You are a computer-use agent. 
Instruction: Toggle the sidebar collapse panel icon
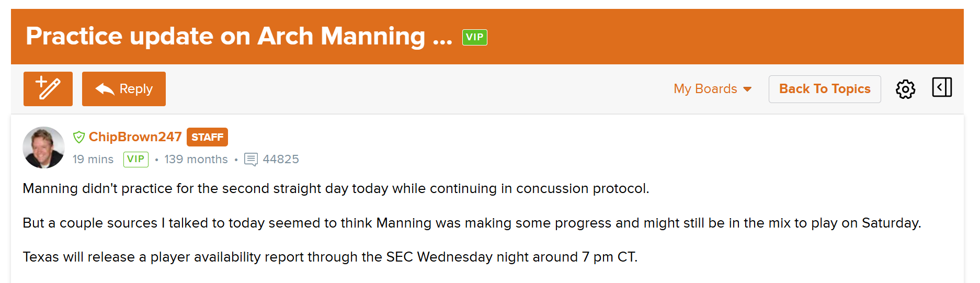941,87
